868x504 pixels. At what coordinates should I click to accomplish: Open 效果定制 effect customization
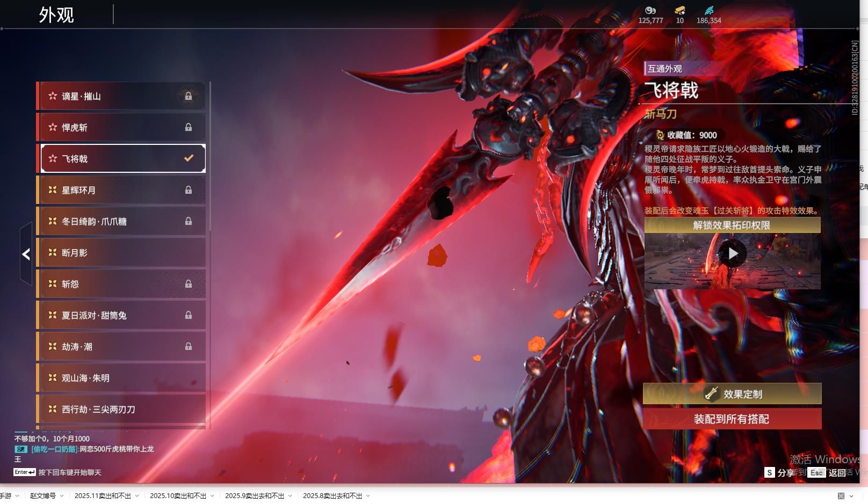pos(732,394)
